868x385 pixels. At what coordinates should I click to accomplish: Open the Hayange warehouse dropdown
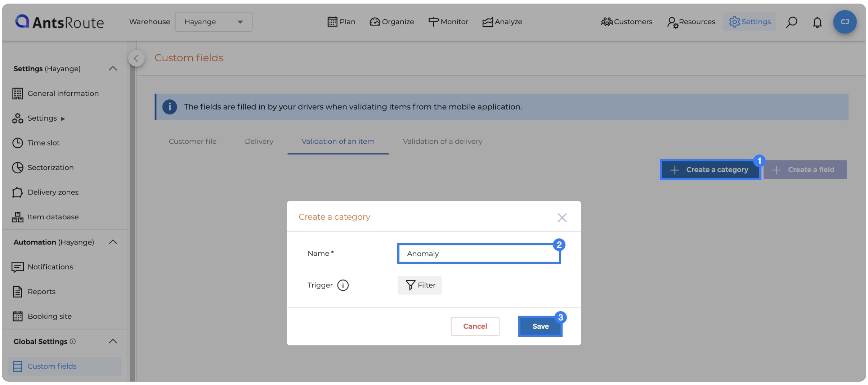coord(214,22)
